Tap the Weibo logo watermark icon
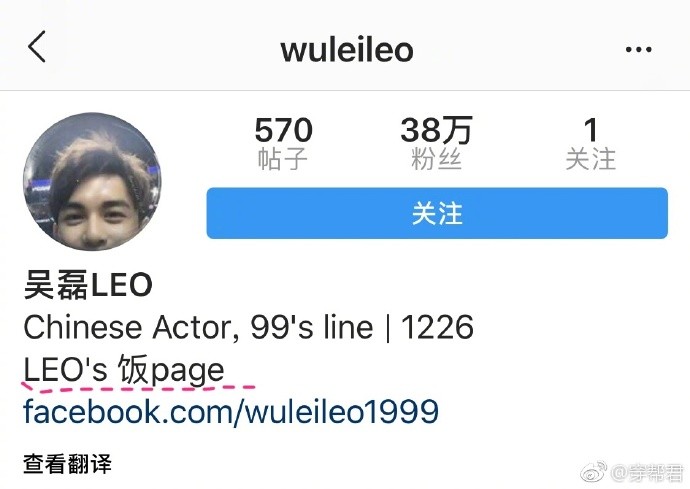The height and width of the screenshot is (489, 690). click(594, 472)
